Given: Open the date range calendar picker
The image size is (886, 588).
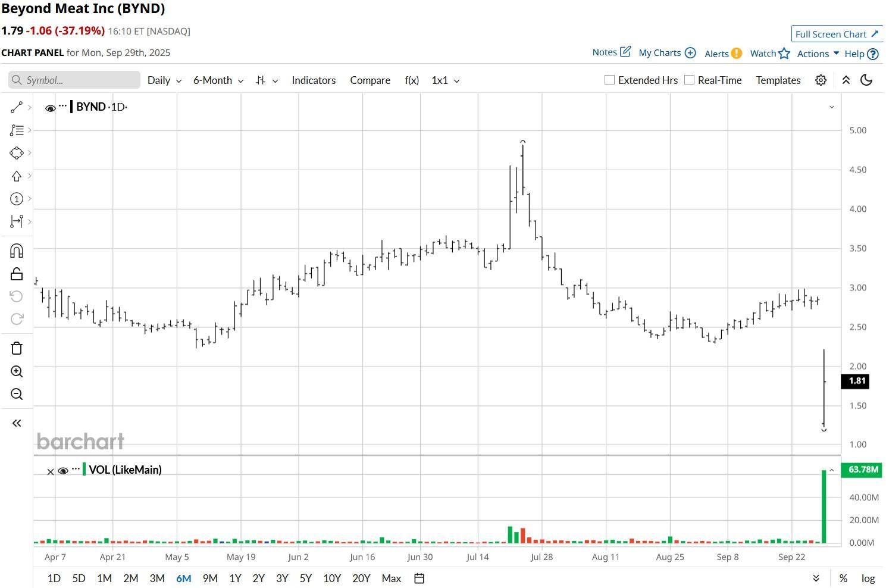Looking at the screenshot, I should coord(419,578).
